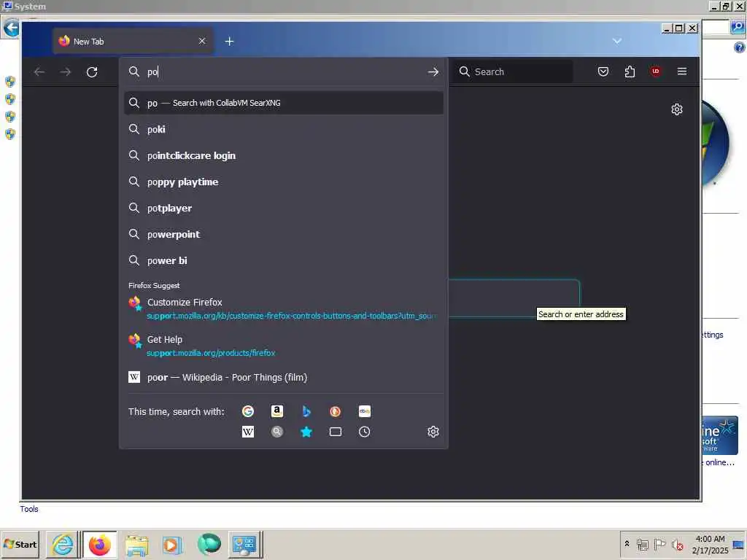Open the Wikipedia Poor Things (film) suggestion

(x=284, y=377)
